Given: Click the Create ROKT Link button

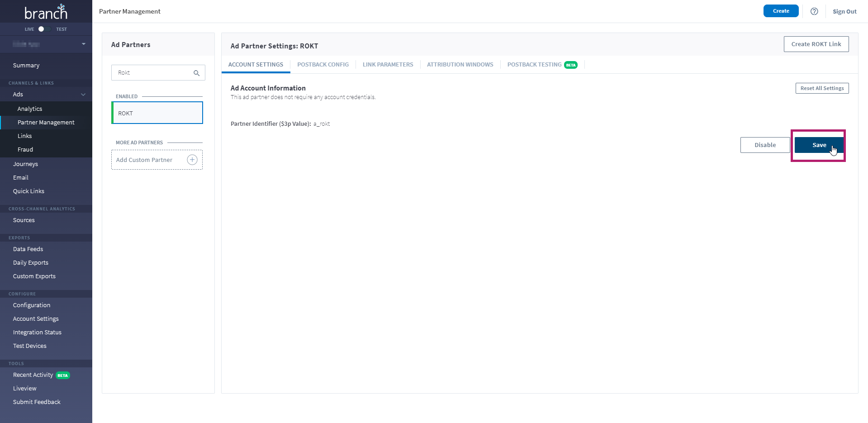Looking at the screenshot, I should click(816, 44).
